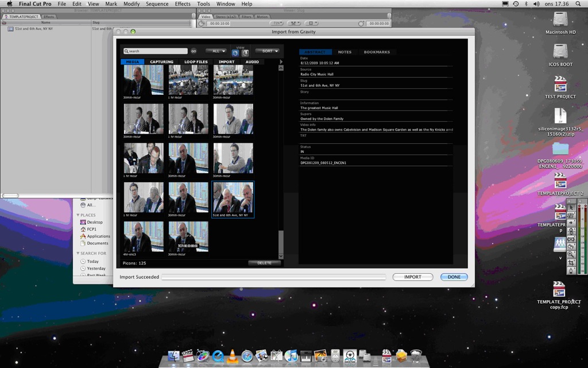Image resolution: width=588 pixels, height=368 pixels.
Task: Select the thumbnail labeled 51st and 6th Ave
Action: [233, 200]
